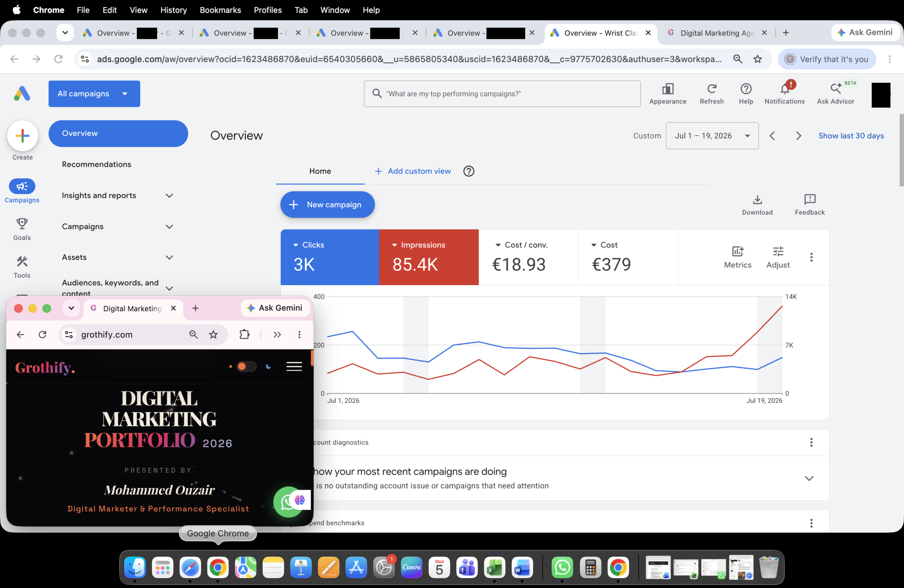Open the Feedback icon
Screen dimensions: 904x588
pos(809,205)
